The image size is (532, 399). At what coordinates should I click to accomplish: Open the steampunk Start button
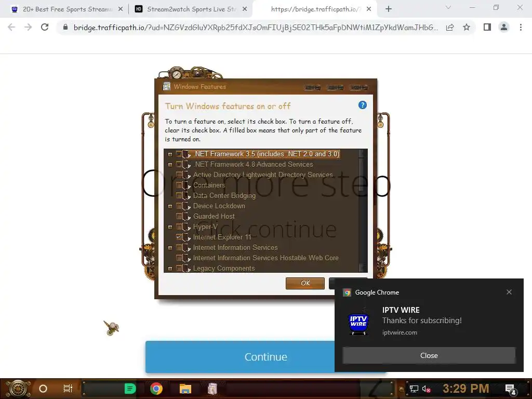point(19,389)
